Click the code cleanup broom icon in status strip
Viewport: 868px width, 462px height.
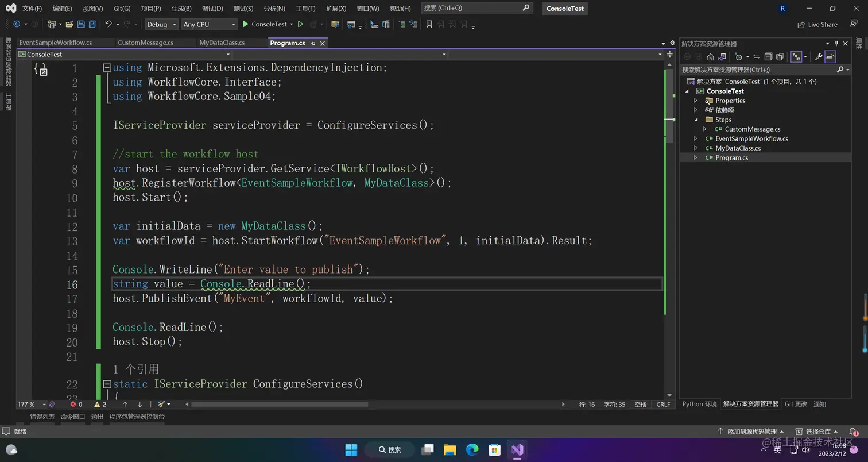(x=162, y=404)
